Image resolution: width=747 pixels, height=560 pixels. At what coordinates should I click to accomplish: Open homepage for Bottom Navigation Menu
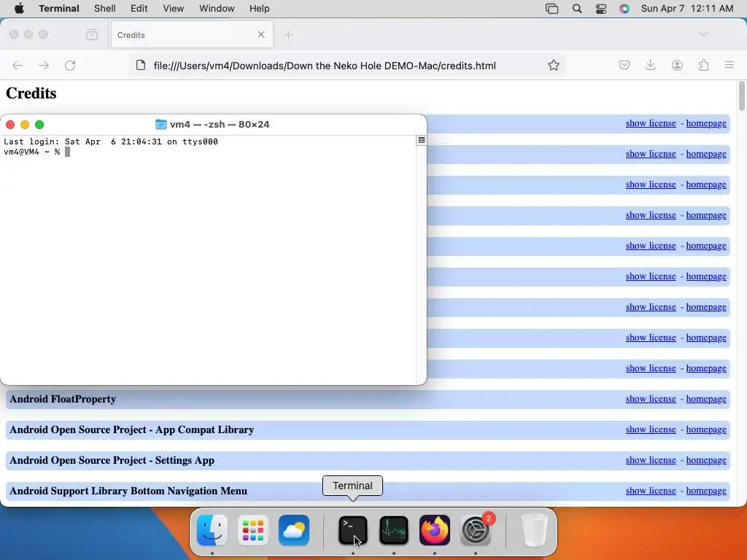coord(706,491)
